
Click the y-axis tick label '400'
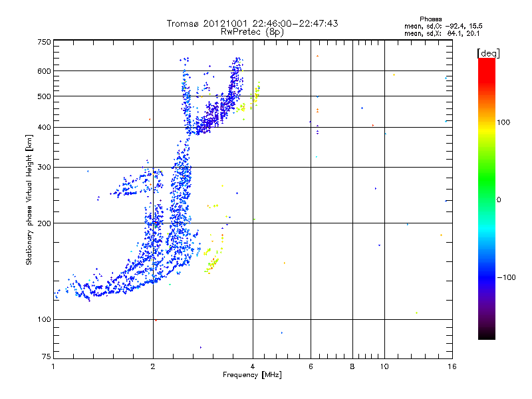coord(44,128)
